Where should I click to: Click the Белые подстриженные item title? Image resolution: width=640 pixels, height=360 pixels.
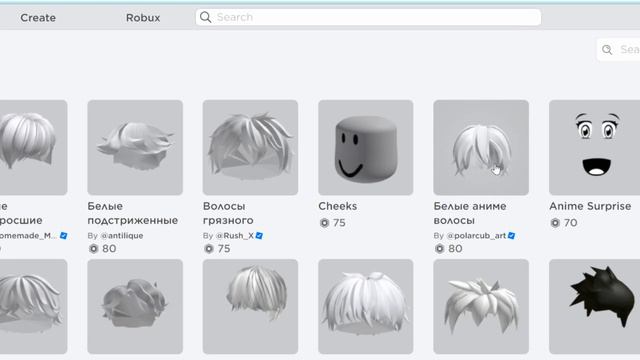click(x=133, y=213)
